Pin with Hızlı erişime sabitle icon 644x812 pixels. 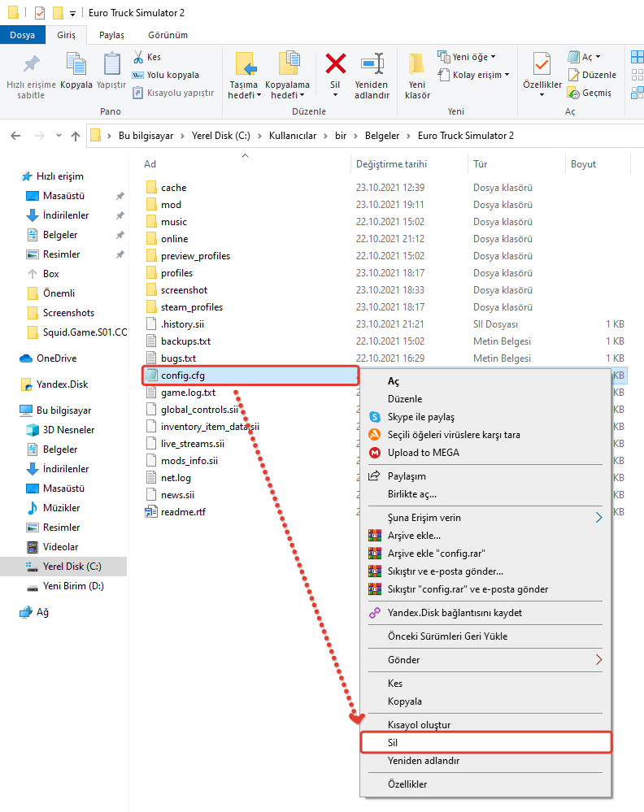point(31,64)
